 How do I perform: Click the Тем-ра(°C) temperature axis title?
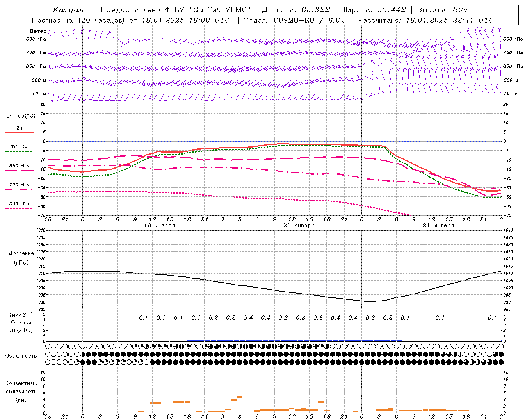pos(19,116)
